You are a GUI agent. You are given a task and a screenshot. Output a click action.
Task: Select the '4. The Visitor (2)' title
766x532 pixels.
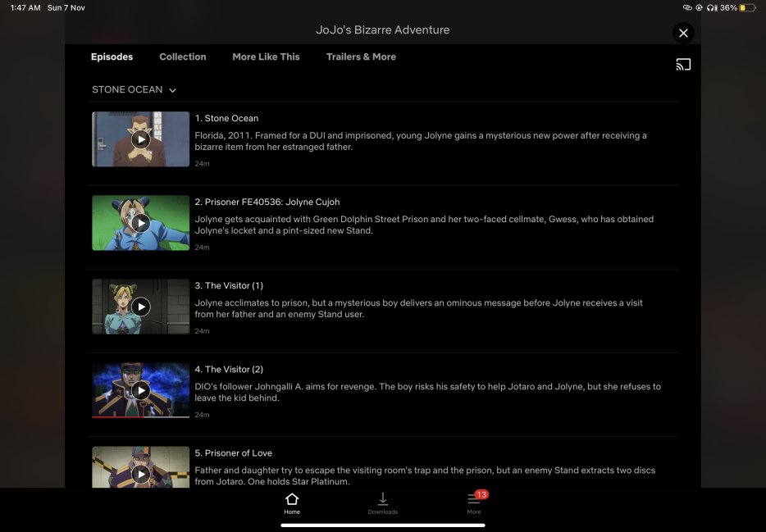click(x=229, y=370)
